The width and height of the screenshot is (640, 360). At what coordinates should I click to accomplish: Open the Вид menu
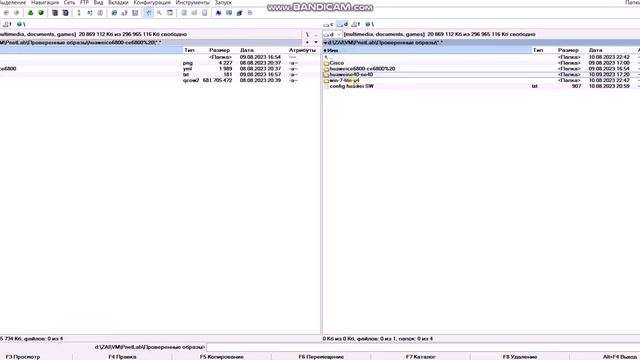pyautogui.click(x=98, y=2)
